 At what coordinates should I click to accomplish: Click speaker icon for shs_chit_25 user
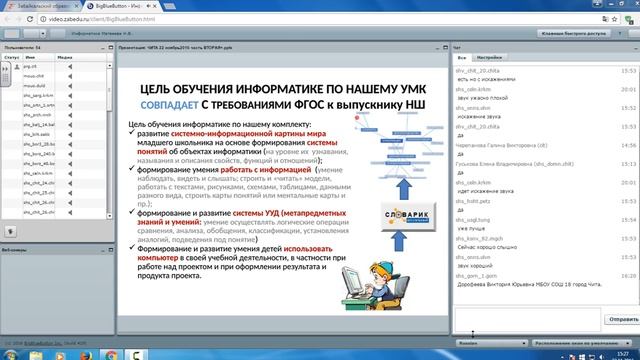[x=70, y=193]
